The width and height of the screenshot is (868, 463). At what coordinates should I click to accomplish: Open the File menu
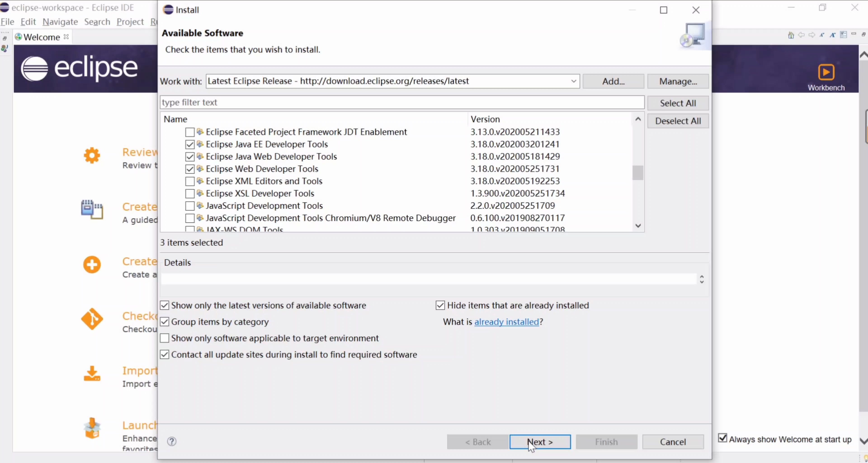(x=7, y=22)
